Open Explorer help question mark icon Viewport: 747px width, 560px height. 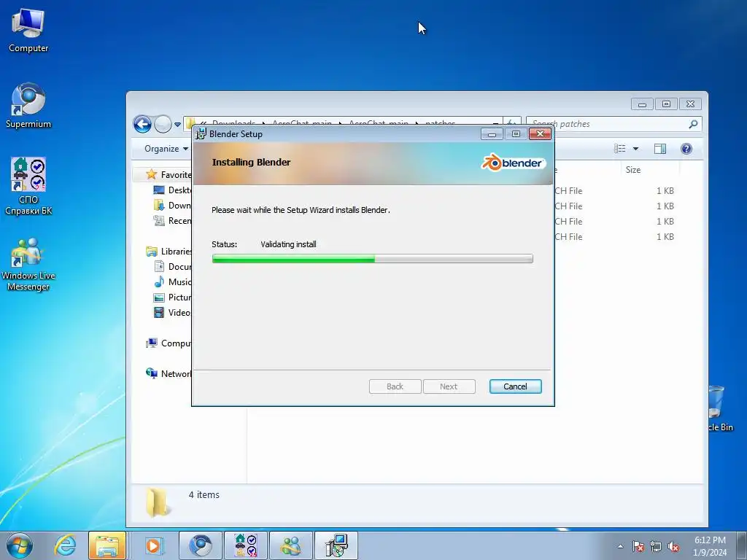pos(686,149)
